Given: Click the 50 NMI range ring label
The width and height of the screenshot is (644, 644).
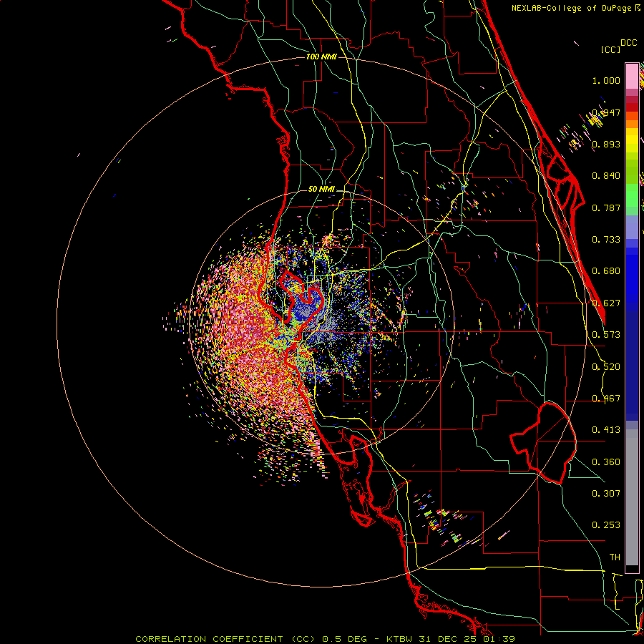Looking at the screenshot, I should (321, 190).
